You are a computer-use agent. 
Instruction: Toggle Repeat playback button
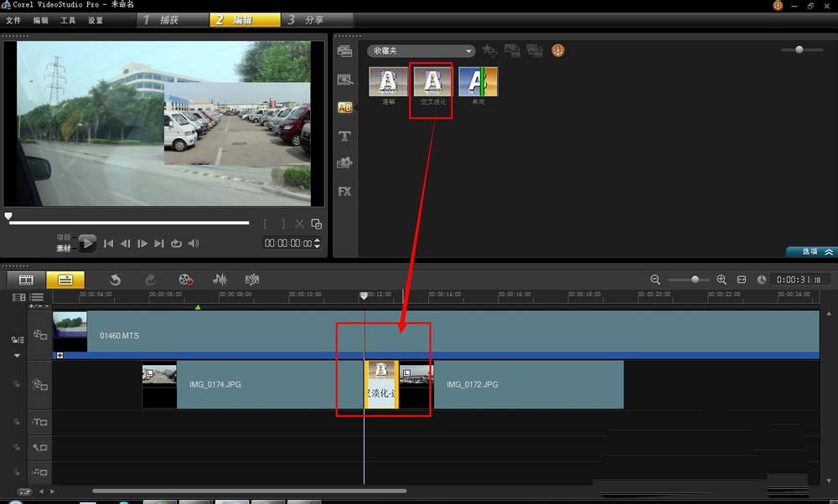176,244
